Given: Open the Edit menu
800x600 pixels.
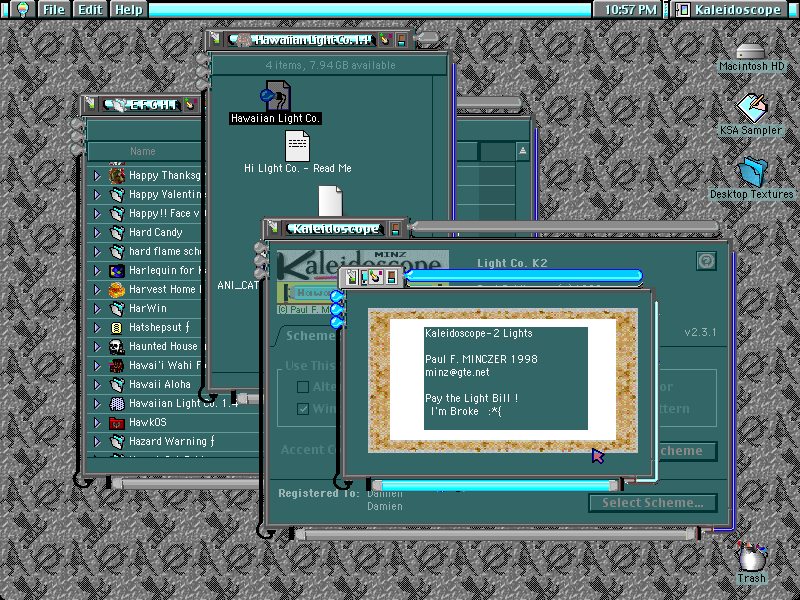Looking at the screenshot, I should pos(90,9).
